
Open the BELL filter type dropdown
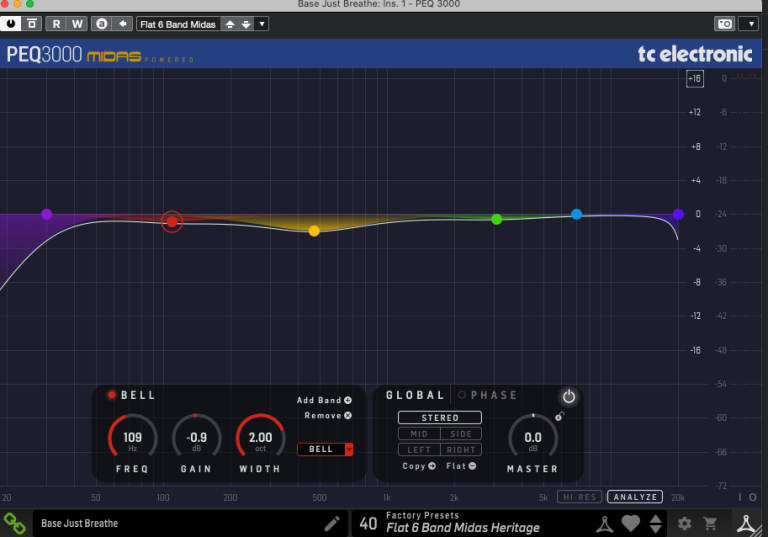[x=325, y=449]
